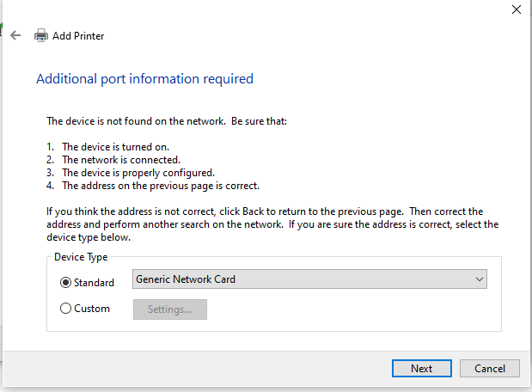Click the Settings... button
Screen dimensions: 532x392
(x=169, y=309)
